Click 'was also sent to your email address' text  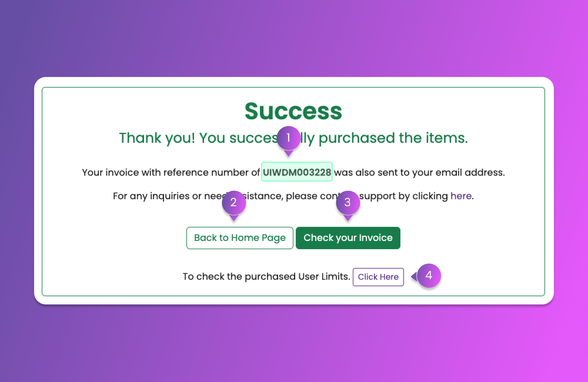(419, 172)
